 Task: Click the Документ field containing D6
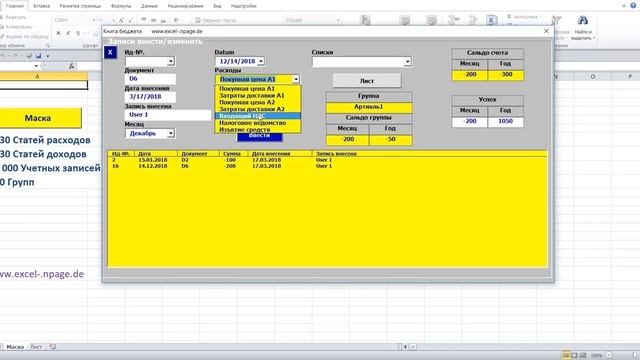(150, 79)
